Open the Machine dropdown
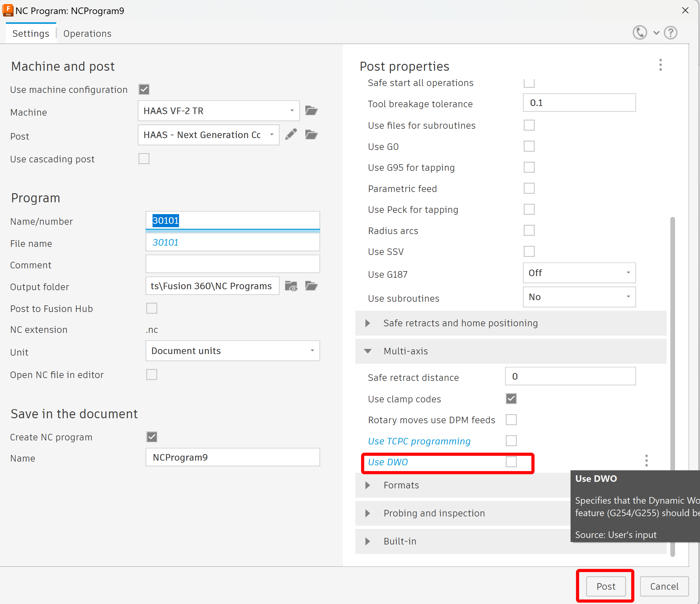 [x=218, y=111]
